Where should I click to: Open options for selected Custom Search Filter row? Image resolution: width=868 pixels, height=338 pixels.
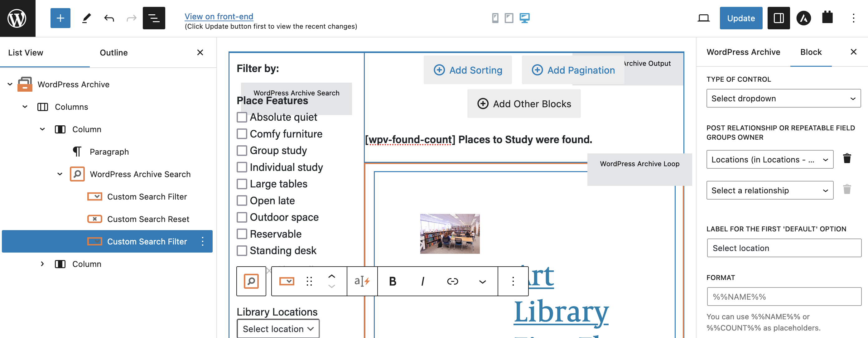(x=203, y=241)
